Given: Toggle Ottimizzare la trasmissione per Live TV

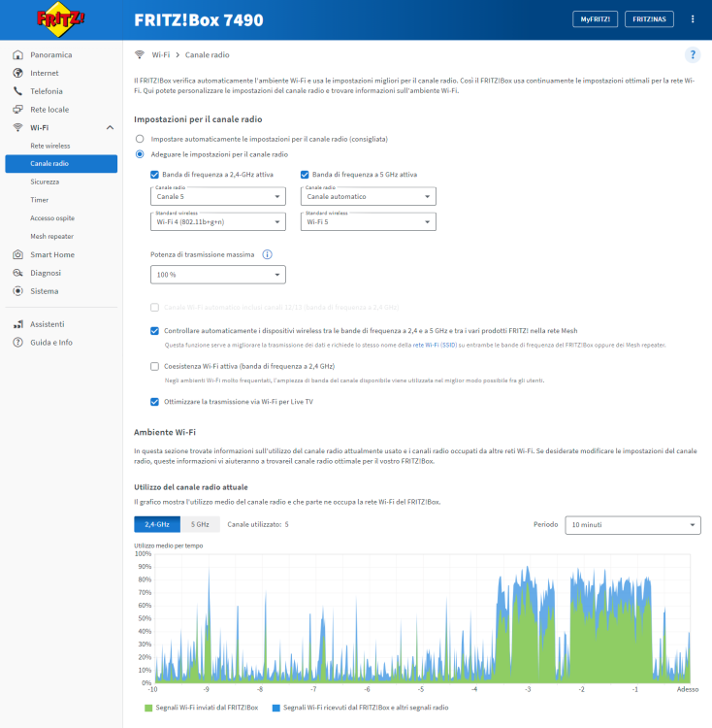Looking at the screenshot, I should point(154,402).
